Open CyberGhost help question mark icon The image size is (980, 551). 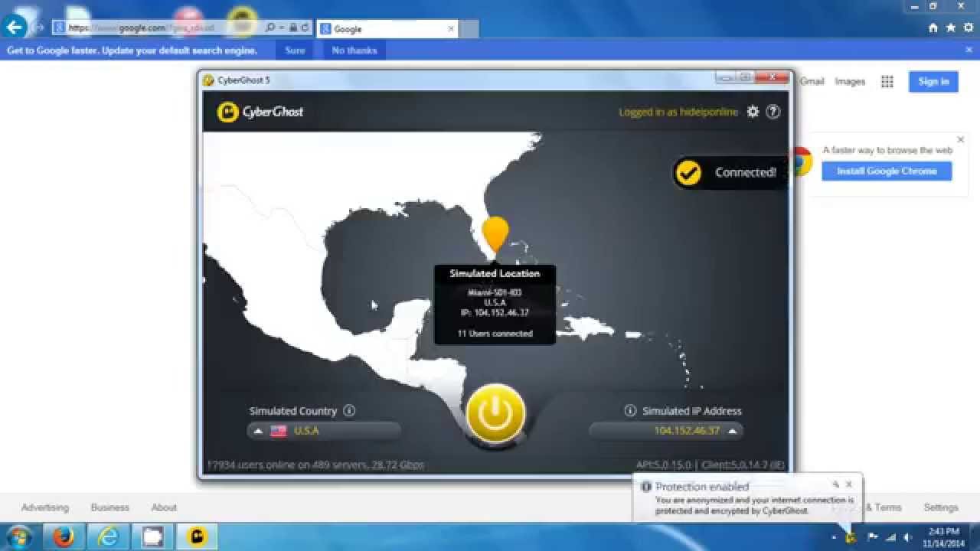click(x=773, y=112)
